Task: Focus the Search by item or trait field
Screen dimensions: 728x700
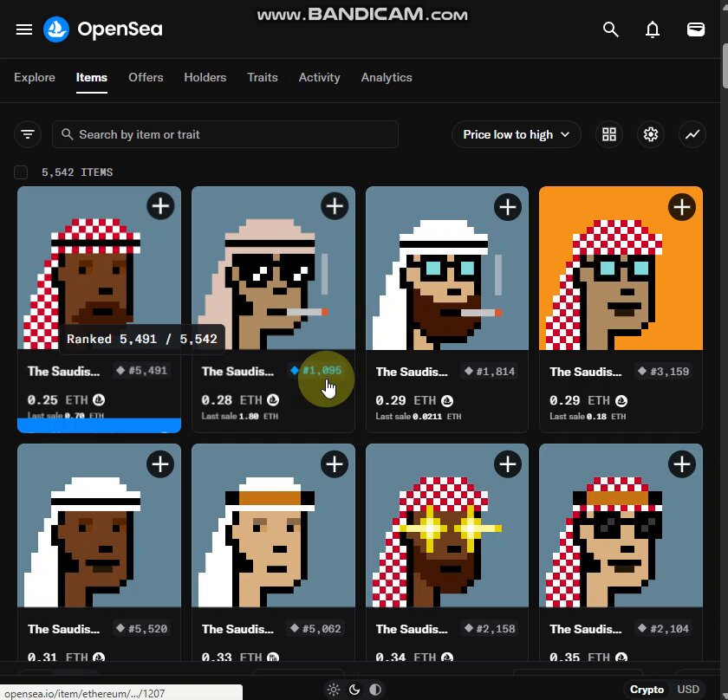Action: (225, 134)
